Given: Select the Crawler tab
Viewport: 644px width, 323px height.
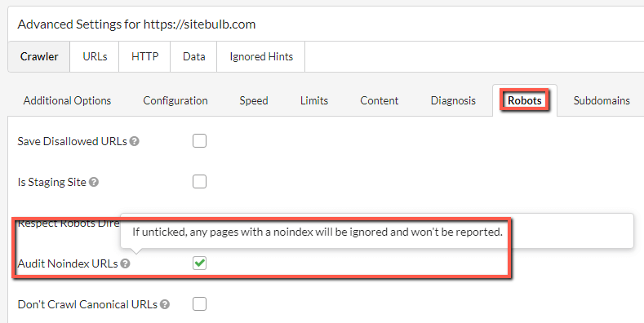Looking at the screenshot, I should (x=39, y=56).
